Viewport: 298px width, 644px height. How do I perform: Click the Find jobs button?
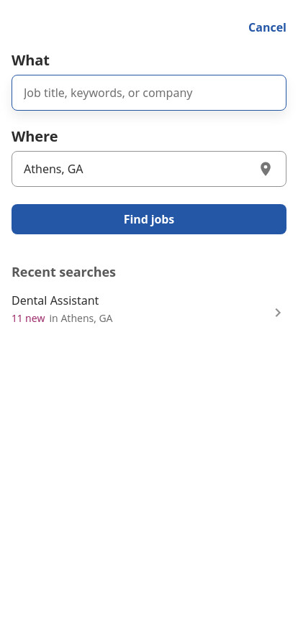149,219
